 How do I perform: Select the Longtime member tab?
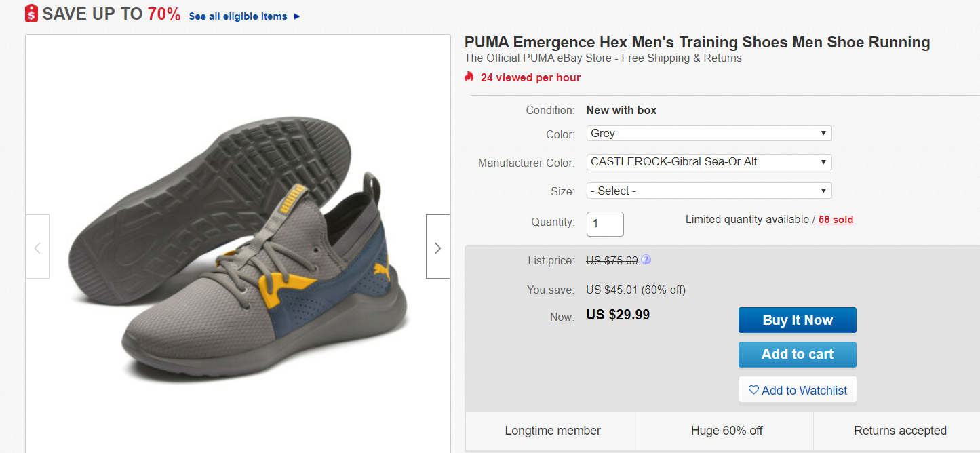pos(553,431)
